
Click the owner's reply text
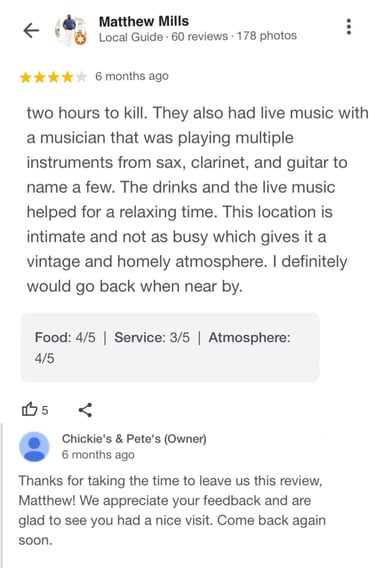172,510
